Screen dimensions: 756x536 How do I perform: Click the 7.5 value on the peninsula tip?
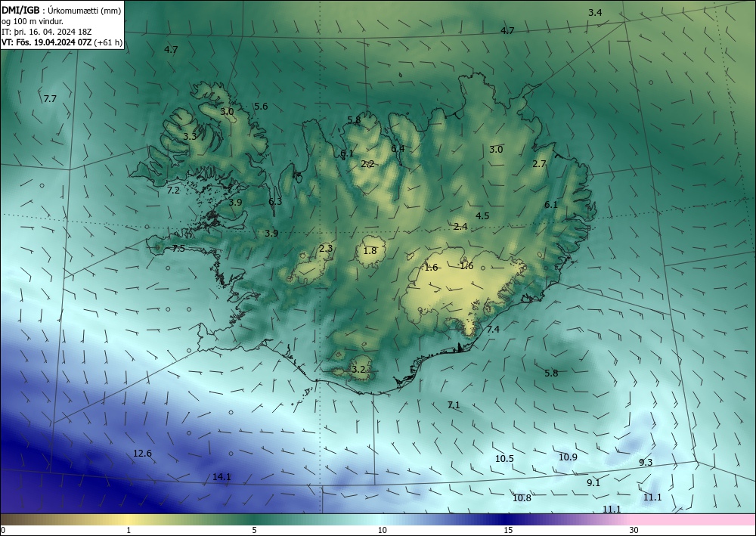[x=178, y=249]
